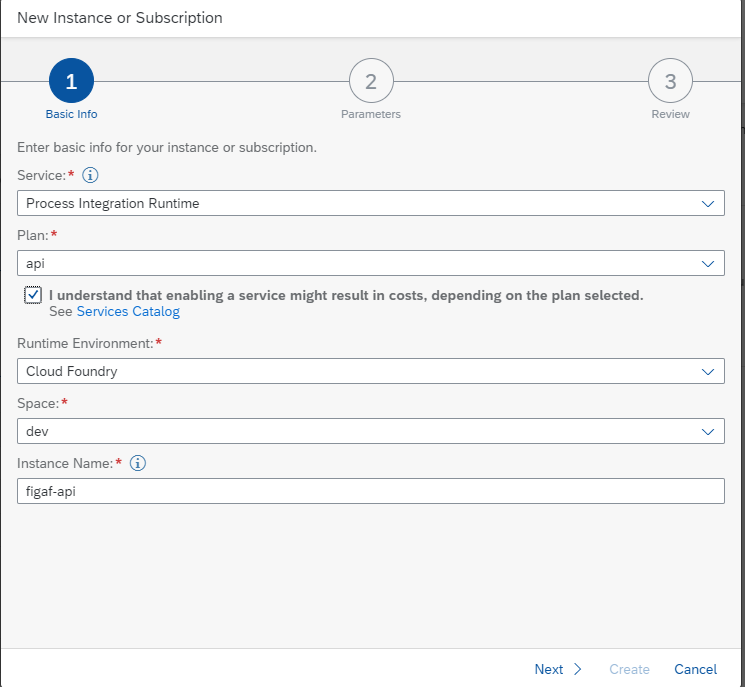Go to wizard step 1 Basic Info

coord(71,89)
